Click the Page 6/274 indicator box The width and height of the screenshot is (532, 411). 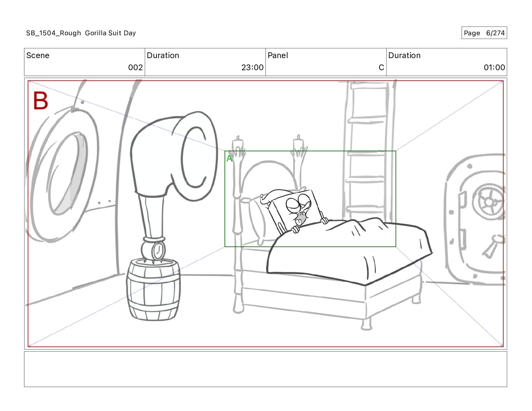click(x=484, y=33)
